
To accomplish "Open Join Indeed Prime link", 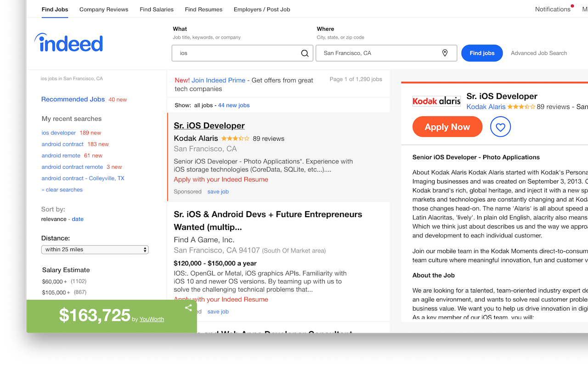I will (218, 80).
